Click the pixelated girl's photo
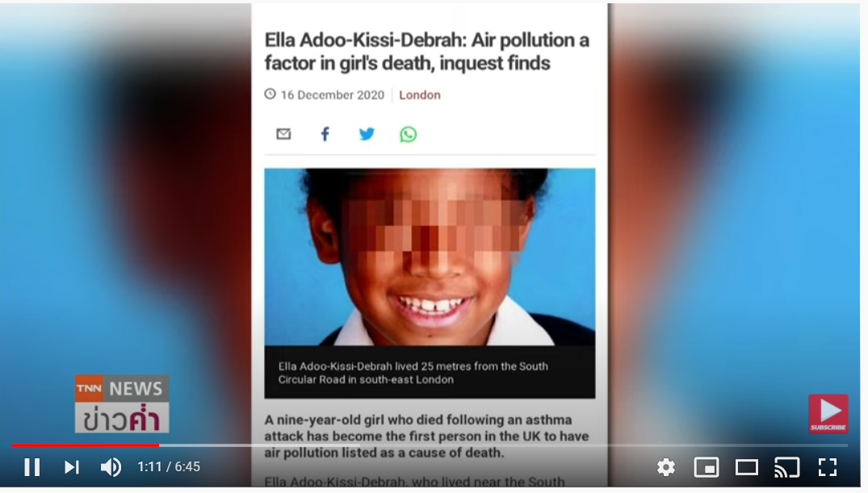Image resolution: width=868 pixels, height=493 pixels. coord(430,257)
